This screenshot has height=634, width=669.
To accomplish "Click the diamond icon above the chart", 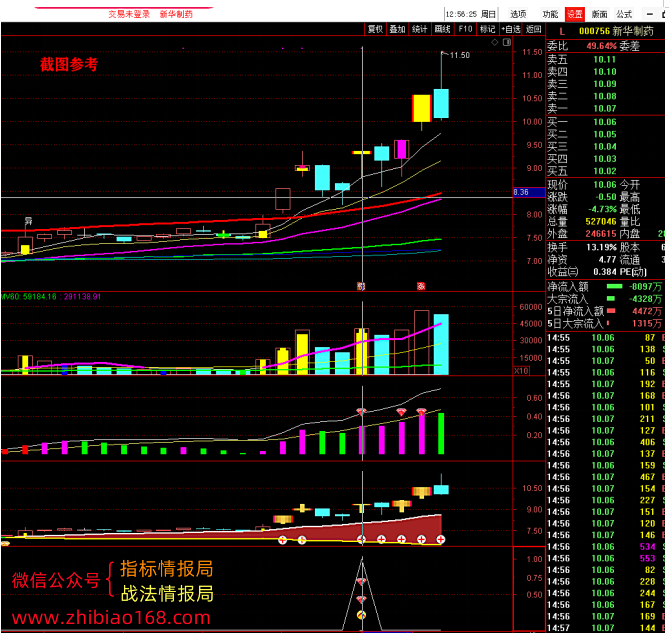I will pos(494,42).
